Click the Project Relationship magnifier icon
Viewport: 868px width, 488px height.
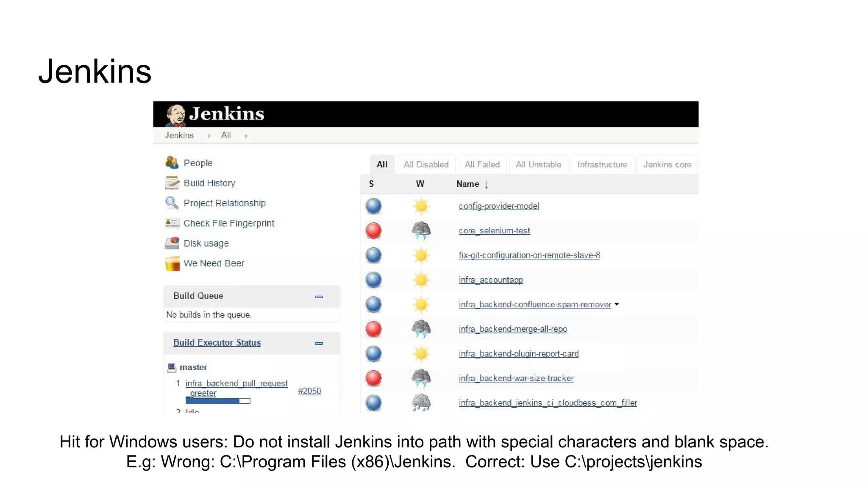pos(172,203)
